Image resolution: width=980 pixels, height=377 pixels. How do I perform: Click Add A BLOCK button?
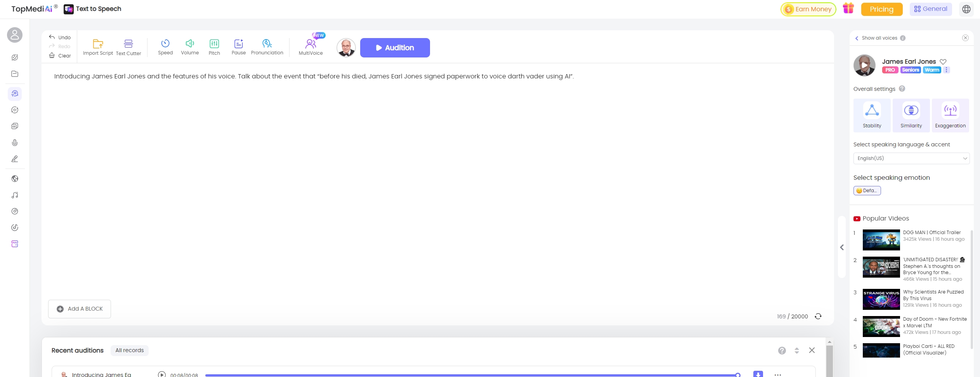[80, 309]
